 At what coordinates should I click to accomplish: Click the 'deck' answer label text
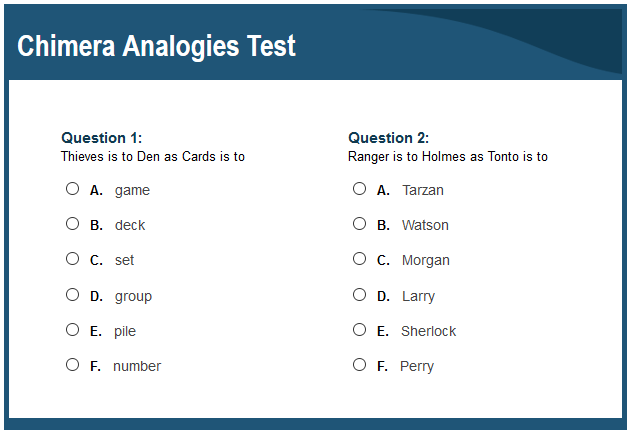point(130,225)
